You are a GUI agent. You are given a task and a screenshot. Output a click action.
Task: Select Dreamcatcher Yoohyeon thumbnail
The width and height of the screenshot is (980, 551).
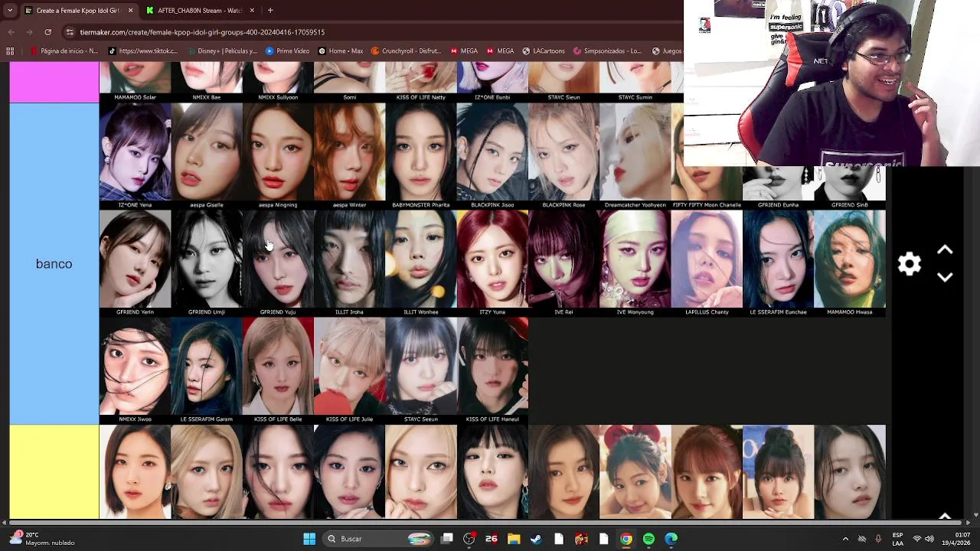635,156
